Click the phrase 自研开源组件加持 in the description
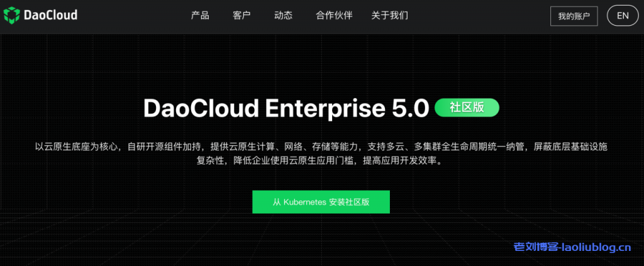The image size is (644, 266). coord(165,147)
